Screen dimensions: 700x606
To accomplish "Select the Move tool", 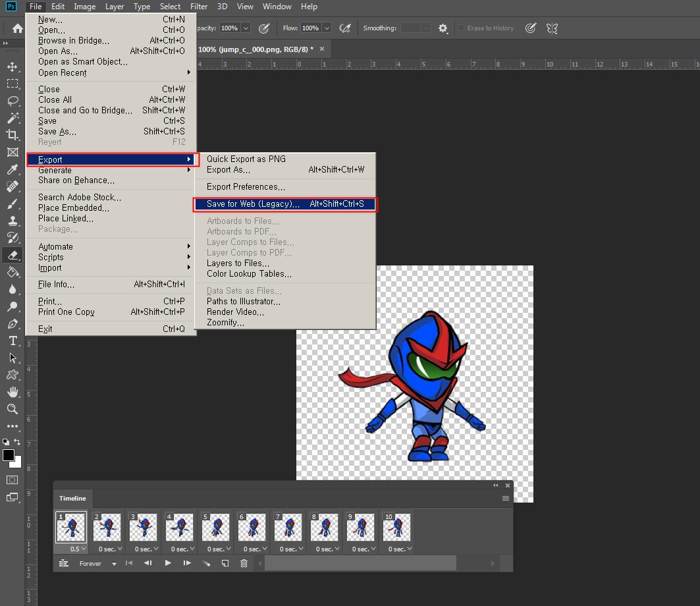I will coord(13,67).
